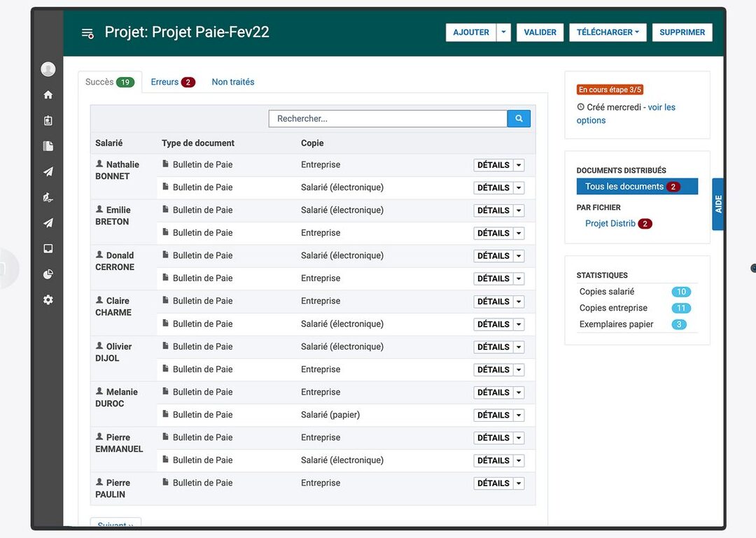Open the signature icon in sidebar

click(x=48, y=197)
